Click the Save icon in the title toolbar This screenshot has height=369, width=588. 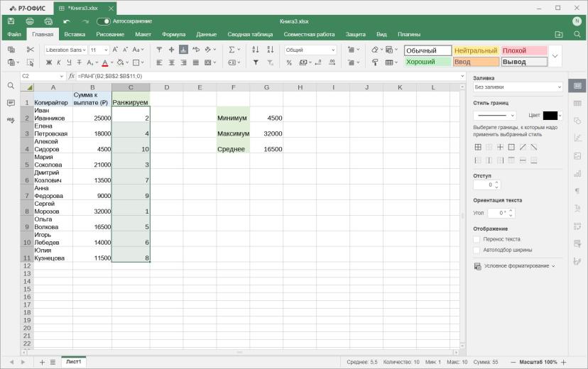(x=11, y=21)
